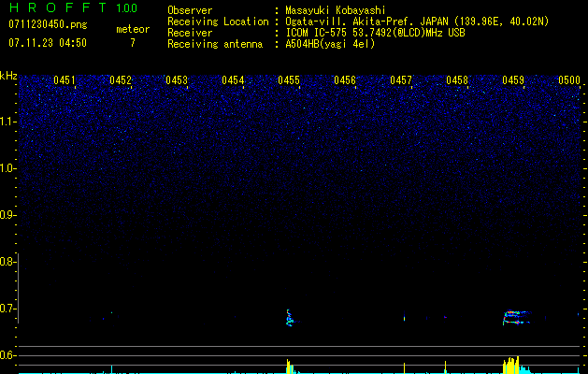588x374 pixels.
Task: Click the kHz axis label
Action: 8,76
